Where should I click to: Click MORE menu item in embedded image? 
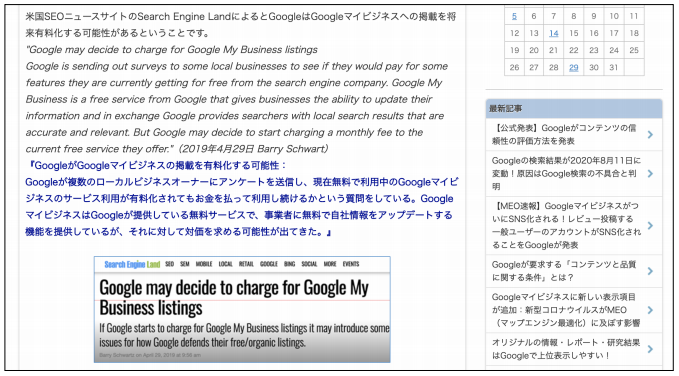pyautogui.click(x=330, y=264)
